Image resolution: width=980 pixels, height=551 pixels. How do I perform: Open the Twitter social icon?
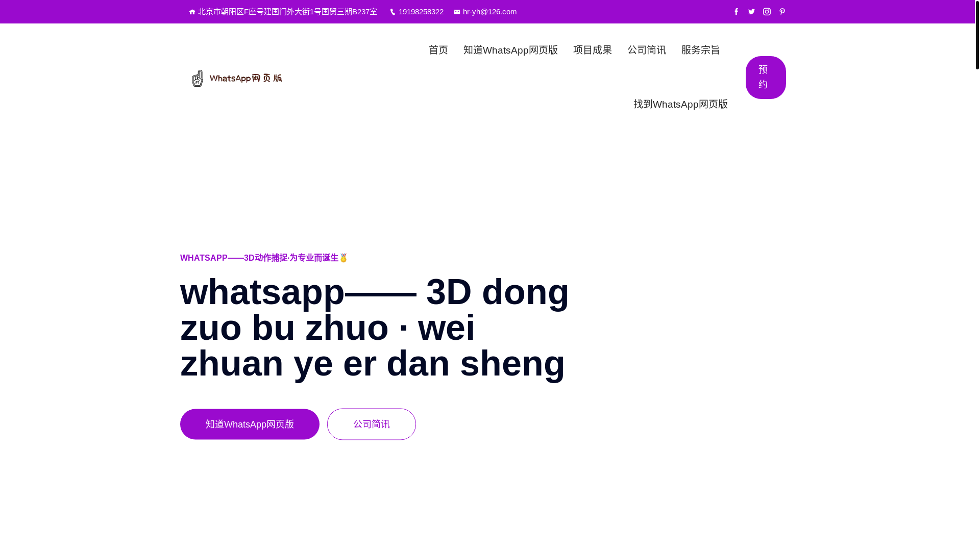point(751,12)
